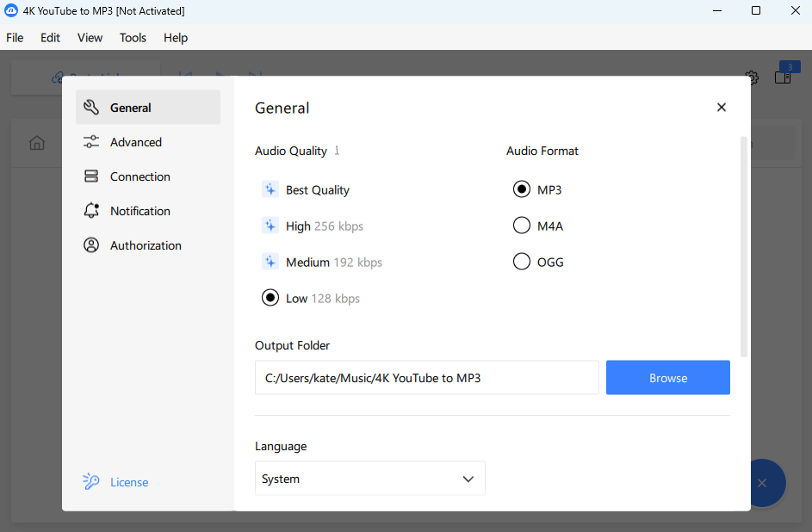Click the License link text
This screenshot has width=812, height=532.
point(129,482)
